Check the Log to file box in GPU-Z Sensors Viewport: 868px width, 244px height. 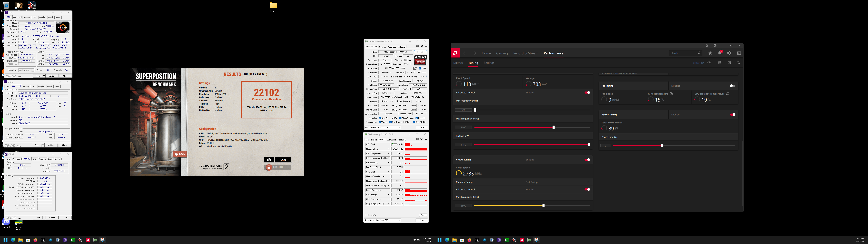[367, 215]
